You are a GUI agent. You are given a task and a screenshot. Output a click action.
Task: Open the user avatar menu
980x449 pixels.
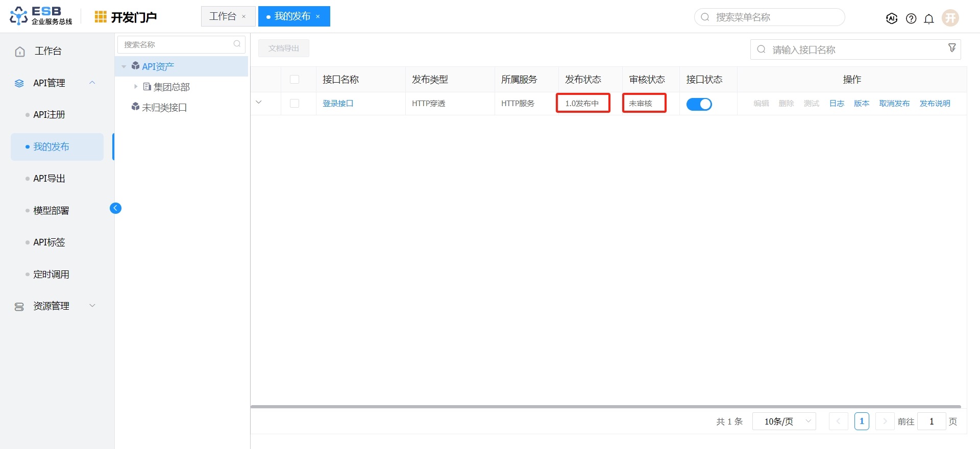coord(950,18)
